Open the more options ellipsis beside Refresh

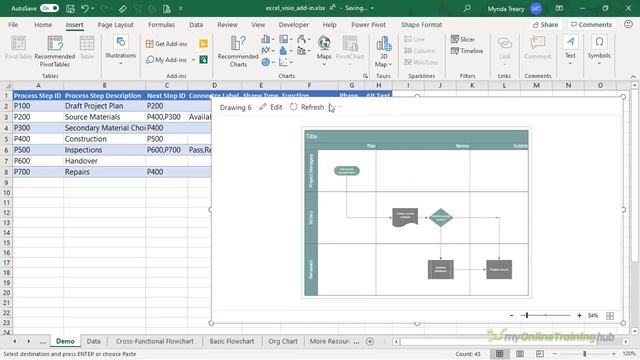click(x=339, y=107)
